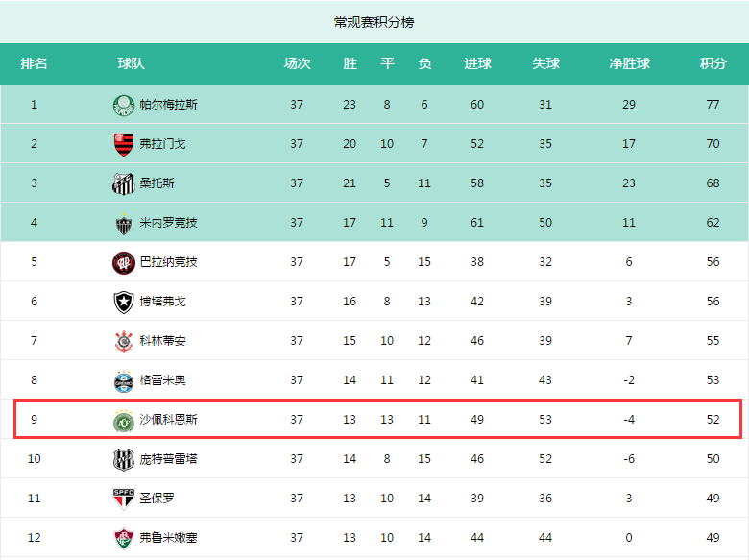Click the Palmeiras team crest icon
This screenshot has height=560, width=749.
(x=124, y=105)
